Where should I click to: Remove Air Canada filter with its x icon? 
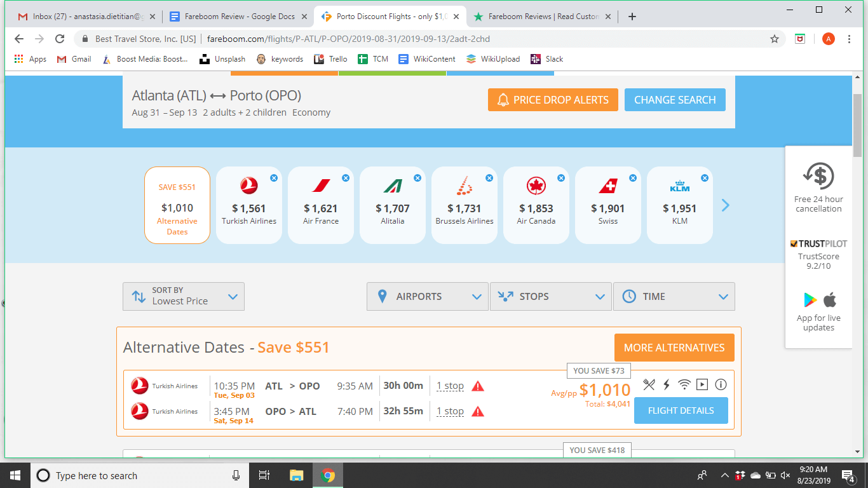tap(561, 178)
